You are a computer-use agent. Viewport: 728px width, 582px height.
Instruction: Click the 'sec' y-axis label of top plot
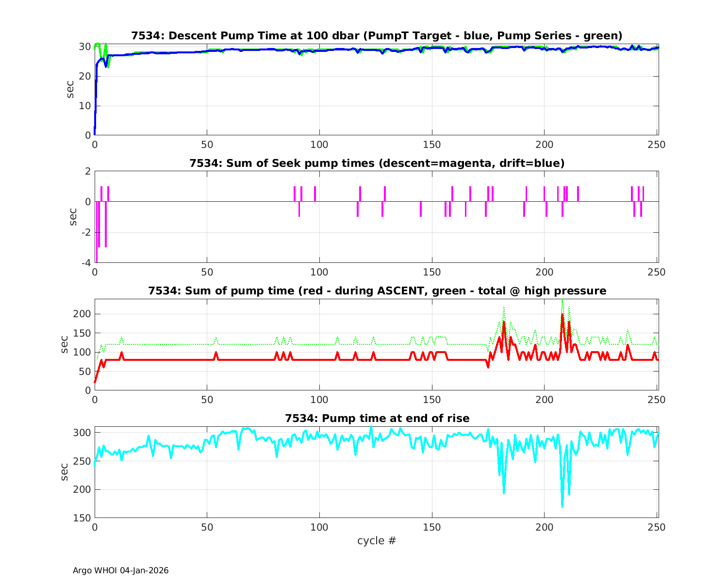[70, 90]
